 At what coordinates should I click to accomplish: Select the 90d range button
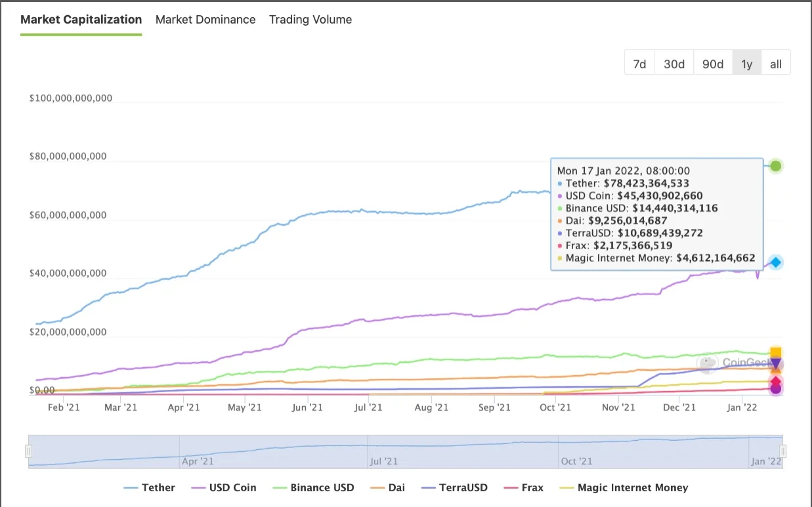click(713, 64)
